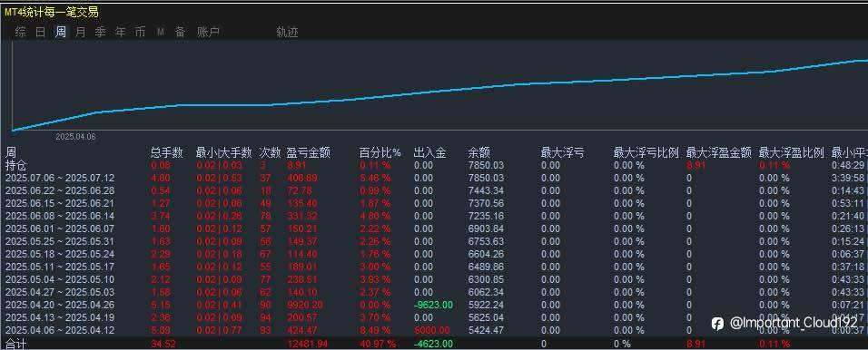Screen dimensions: 868x350
Task: Switch to the 日 daily tab
Action: [x=41, y=32]
